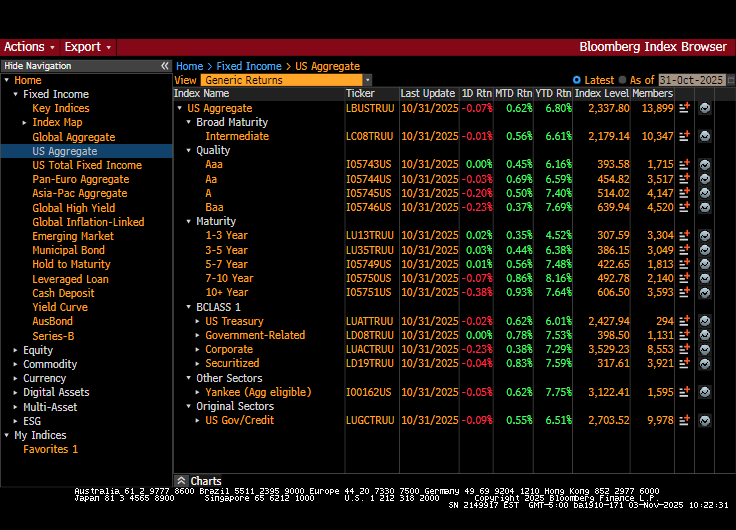
Task: Expand the Corporate row
Action: [x=198, y=350]
